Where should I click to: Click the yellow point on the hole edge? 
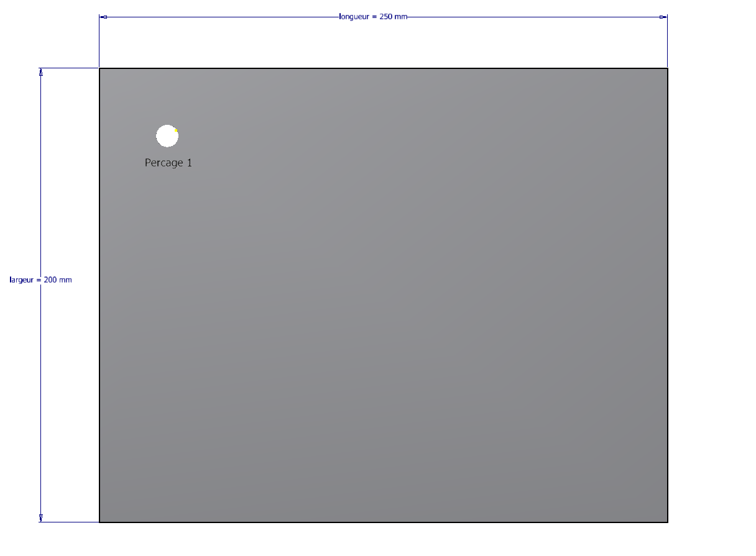177,130
